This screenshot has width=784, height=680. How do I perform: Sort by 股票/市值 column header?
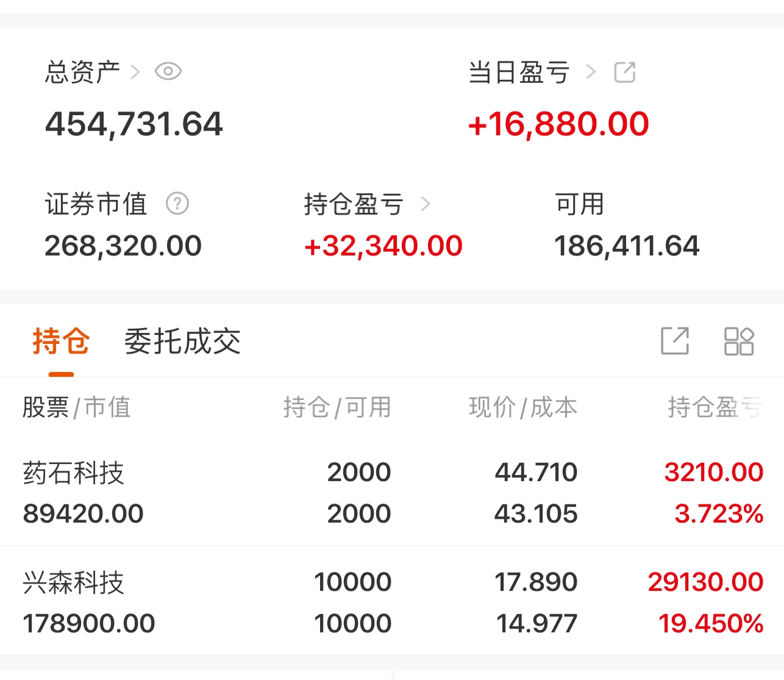point(77,407)
